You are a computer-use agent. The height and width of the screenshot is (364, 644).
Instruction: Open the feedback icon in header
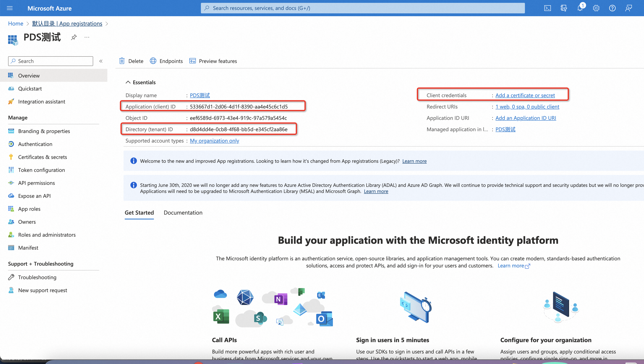(628, 8)
